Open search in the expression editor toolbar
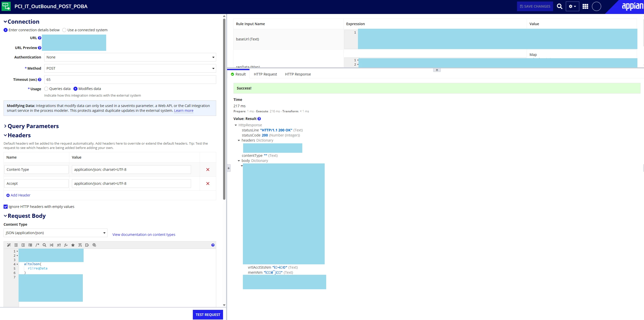 click(x=44, y=245)
